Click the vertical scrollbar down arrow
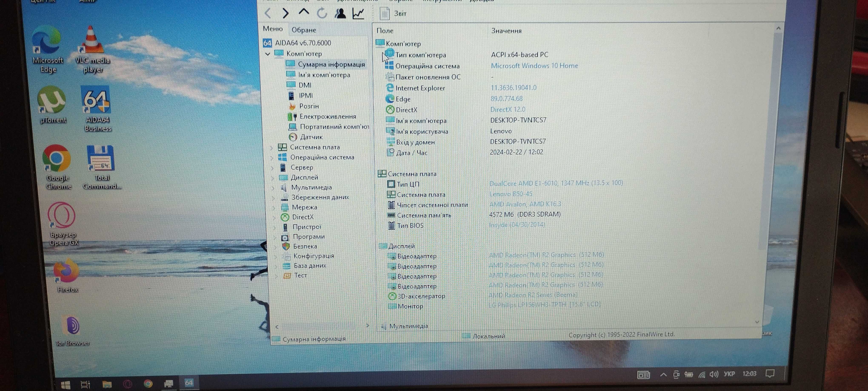 [x=757, y=322]
